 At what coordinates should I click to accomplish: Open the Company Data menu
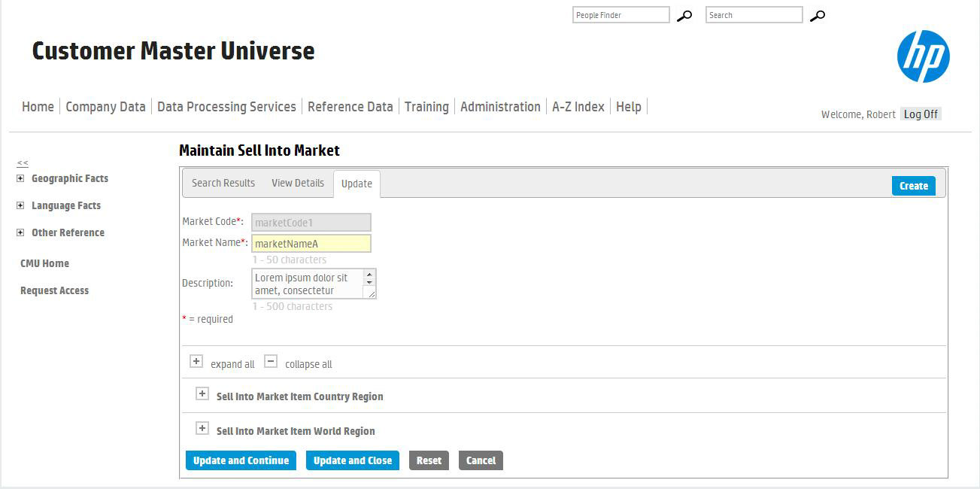(x=105, y=107)
